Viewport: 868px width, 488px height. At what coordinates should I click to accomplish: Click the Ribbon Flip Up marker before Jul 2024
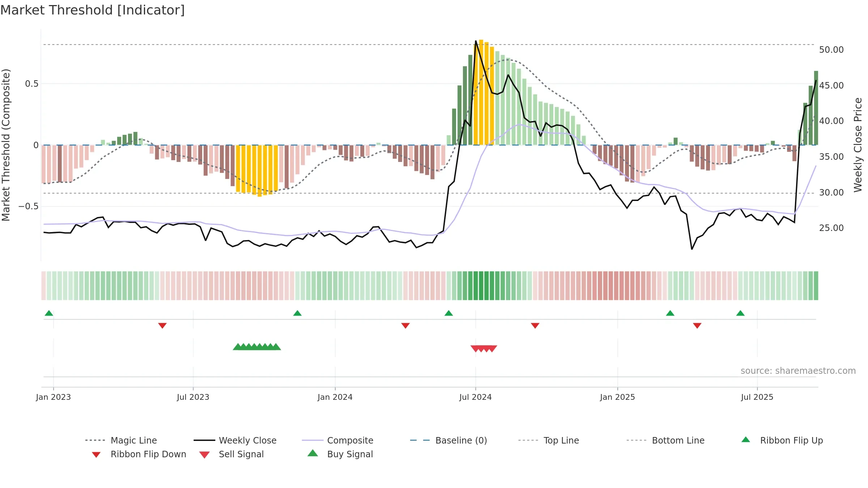pyautogui.click(x=448, y=313)
